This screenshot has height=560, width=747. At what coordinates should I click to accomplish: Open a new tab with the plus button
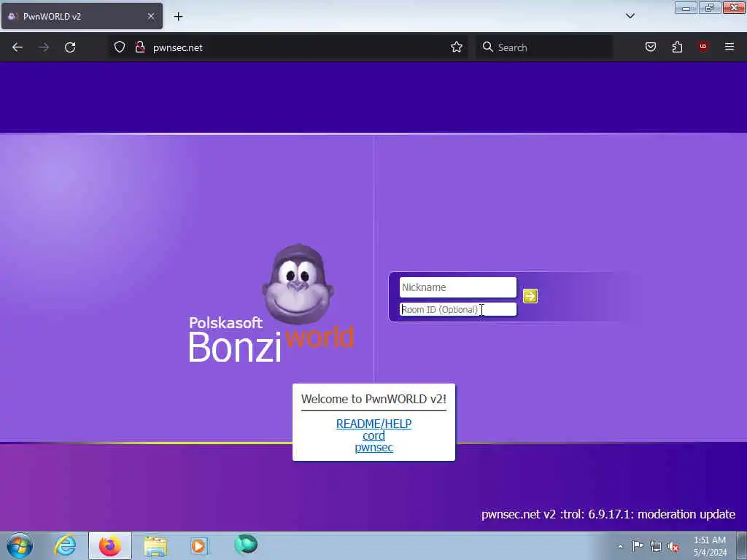pyautogui.click(x=178, y=17)
